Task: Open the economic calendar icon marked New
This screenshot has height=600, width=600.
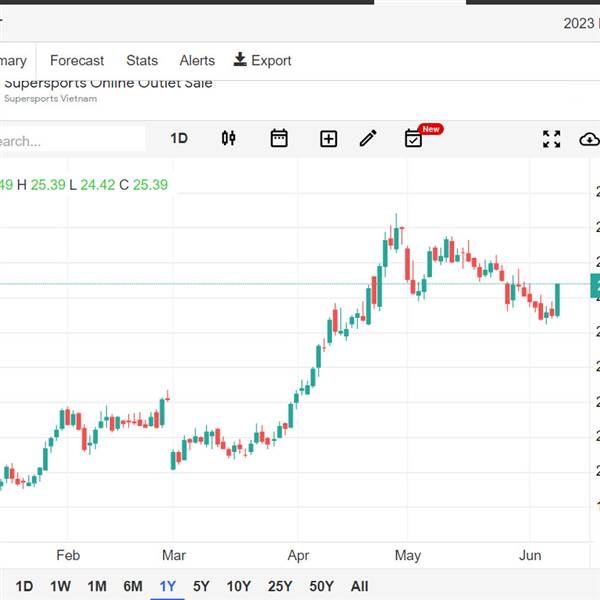Action: pyautogui.click(x=414, y=138)
